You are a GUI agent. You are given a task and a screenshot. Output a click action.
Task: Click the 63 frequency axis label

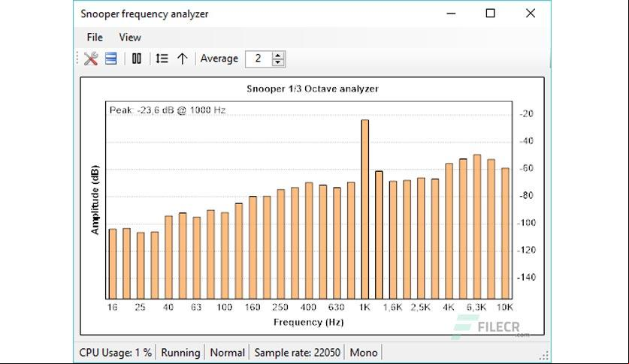click(195, 307)
